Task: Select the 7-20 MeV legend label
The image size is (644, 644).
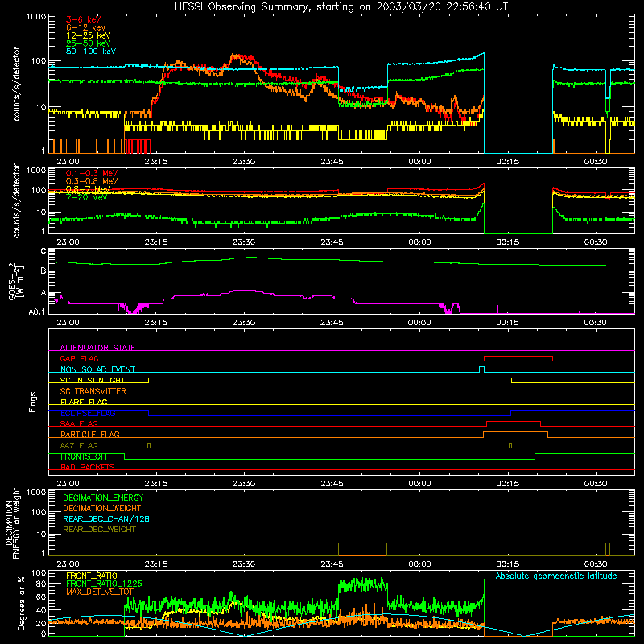Action: pos(86,197)
